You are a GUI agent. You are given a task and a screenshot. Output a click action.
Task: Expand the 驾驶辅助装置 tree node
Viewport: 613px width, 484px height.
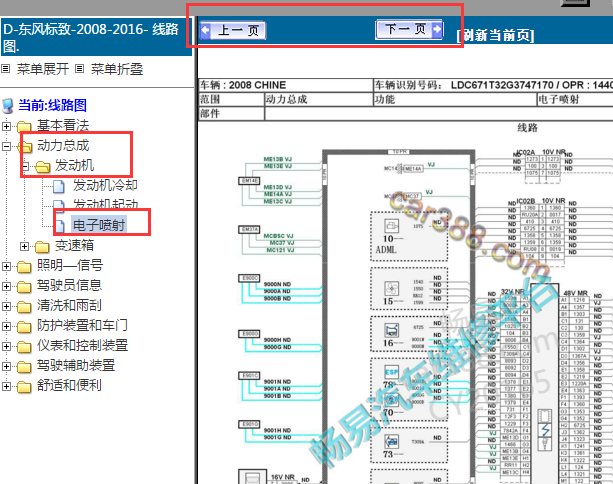pyautogui.click(x=6, y=366)
